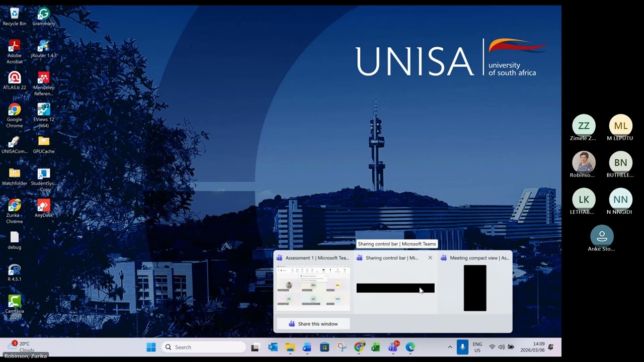Open the Windows Start menu
Screen dimensions: 644x362
(151, 347)
